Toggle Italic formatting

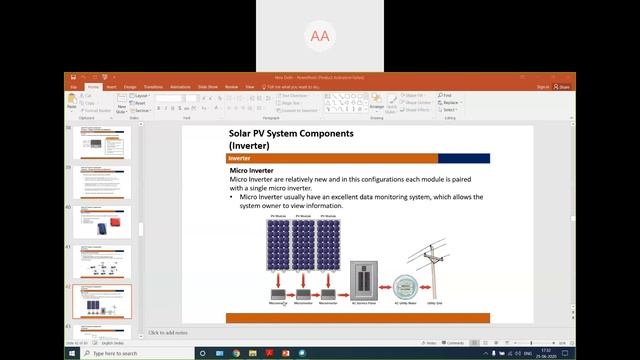coord(166,108)
